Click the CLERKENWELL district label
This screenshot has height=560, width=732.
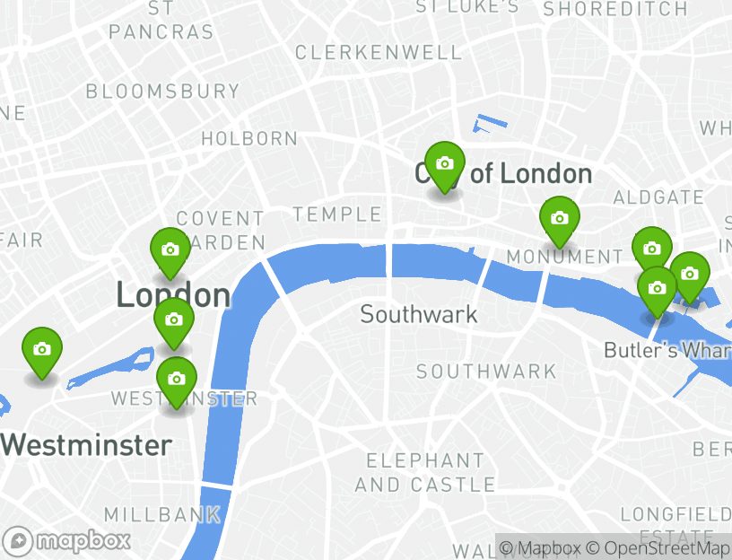[x=379, y=53]
